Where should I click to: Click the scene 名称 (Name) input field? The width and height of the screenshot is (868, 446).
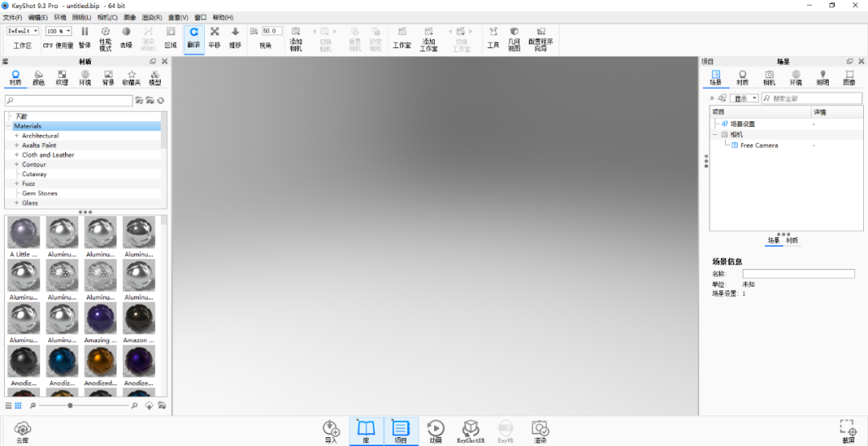(798, 274)
